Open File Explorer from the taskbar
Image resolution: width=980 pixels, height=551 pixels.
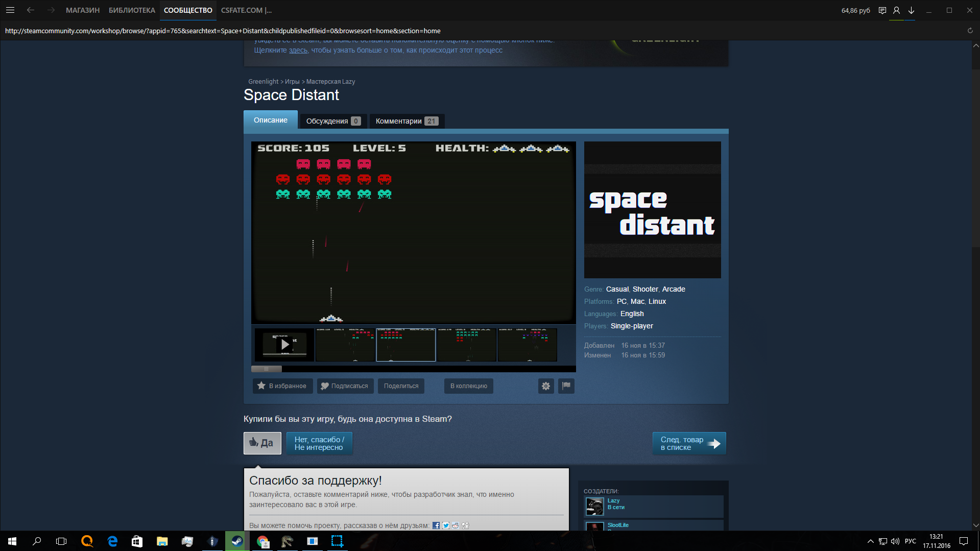[162, 541]
